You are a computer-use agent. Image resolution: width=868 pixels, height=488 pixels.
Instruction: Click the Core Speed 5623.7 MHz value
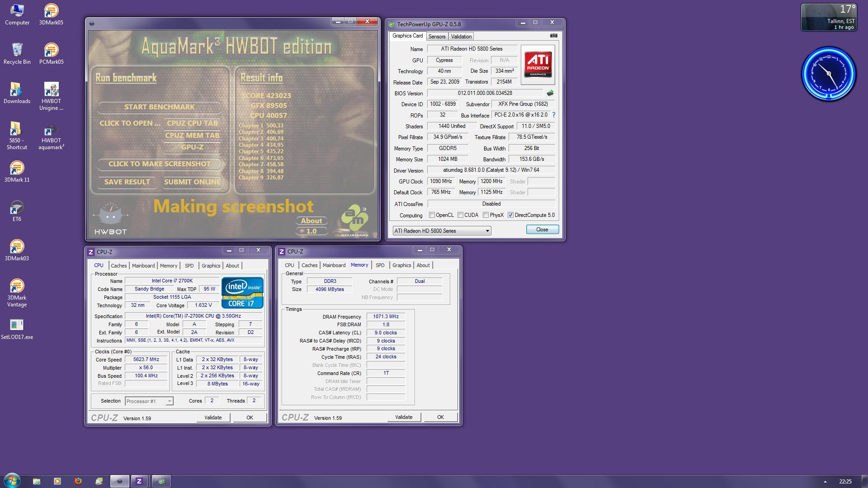pyautogui.click(x=146, y=360)
